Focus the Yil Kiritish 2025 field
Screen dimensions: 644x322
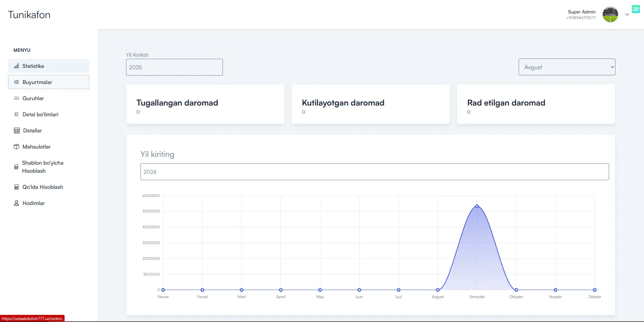(174, 67)
